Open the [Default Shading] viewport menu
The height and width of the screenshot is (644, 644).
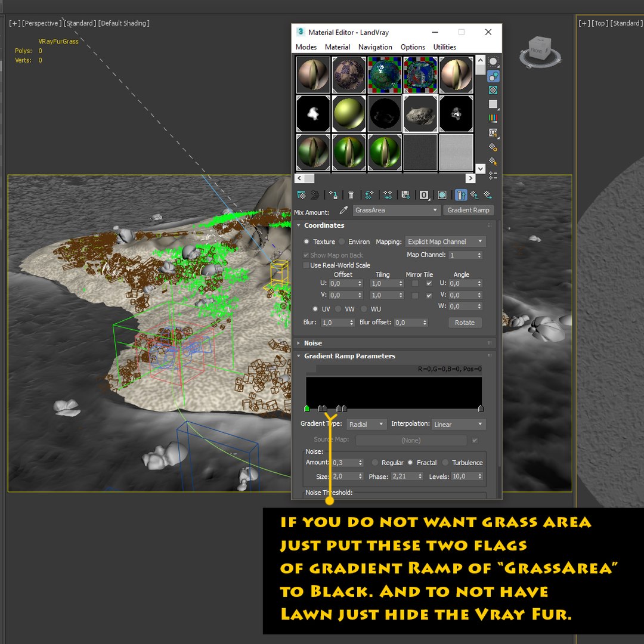click(124, 23)
